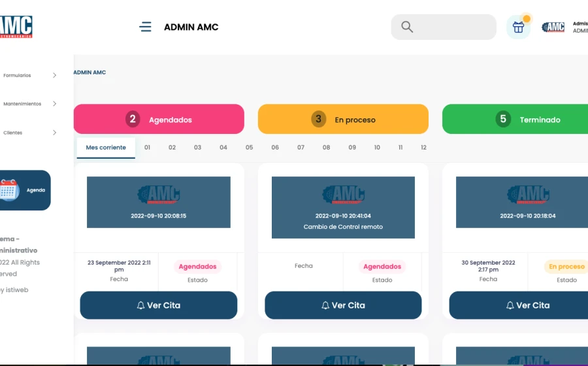Click the number 3 badge on En proceso
This screenshot has height=366, width=588.
click(318, 119)
